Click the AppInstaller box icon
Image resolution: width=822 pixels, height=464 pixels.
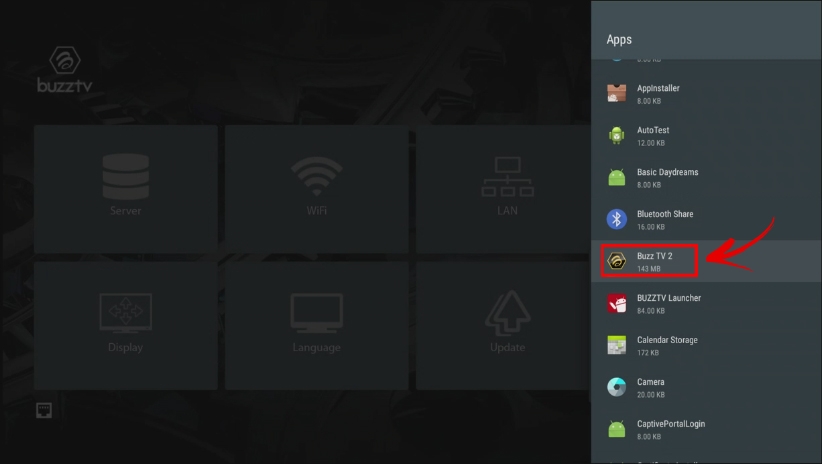pos(616,93)
